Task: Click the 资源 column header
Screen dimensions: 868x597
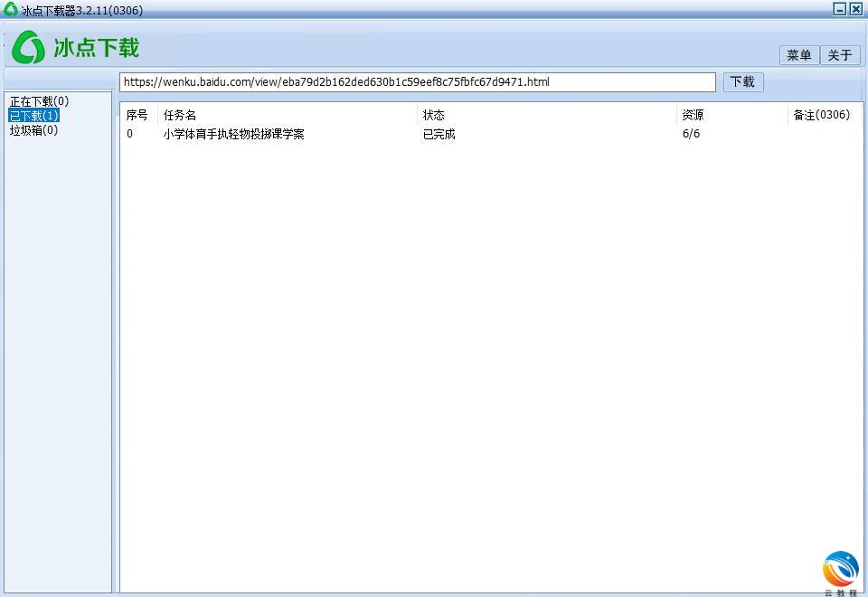Action: click(x=693, y=115)
